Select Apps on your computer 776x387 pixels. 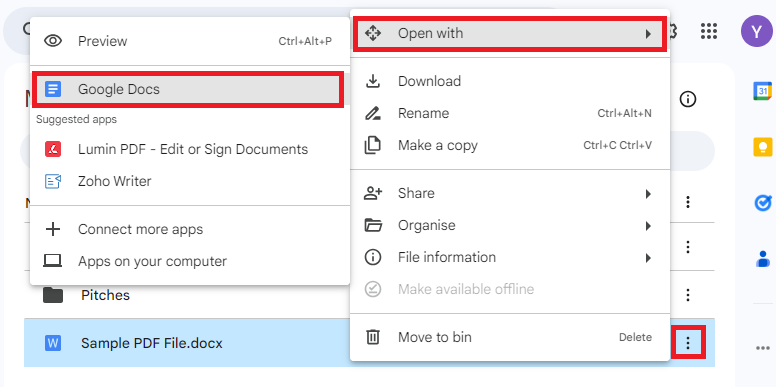click(x=190, y=261)
